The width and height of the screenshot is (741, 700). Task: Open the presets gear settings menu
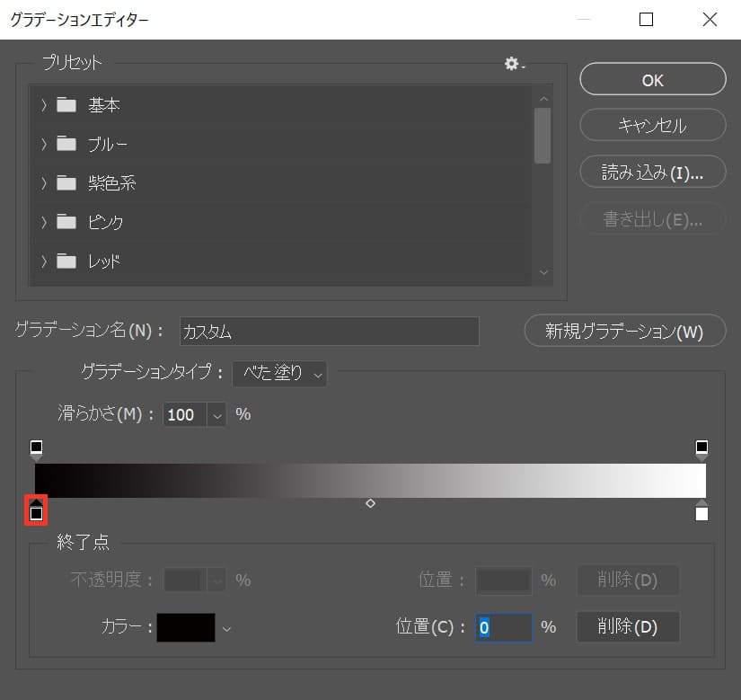[x=514, y=63]
